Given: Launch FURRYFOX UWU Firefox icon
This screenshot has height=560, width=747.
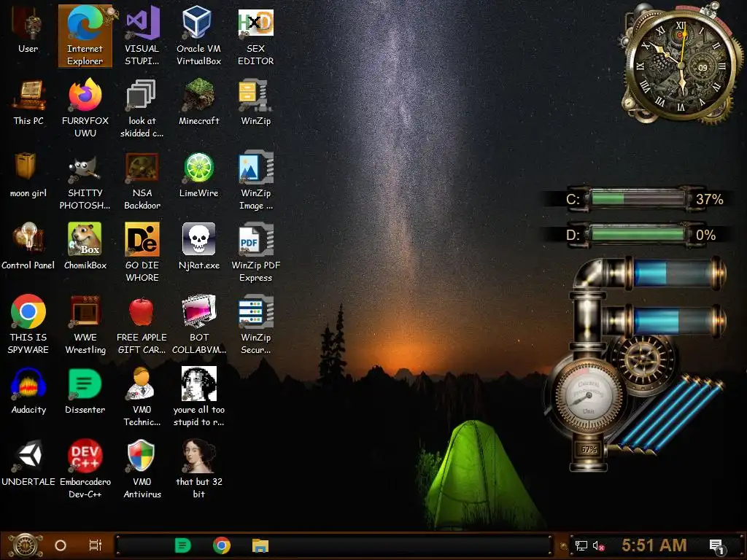Looking at the screenshot, I should point(85,109).
